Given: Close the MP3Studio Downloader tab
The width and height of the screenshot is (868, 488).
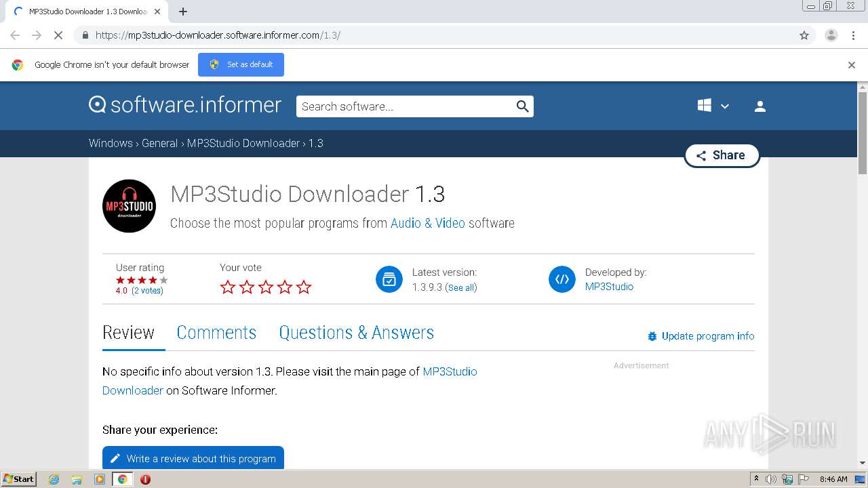Looking at the screenshot, I should (158, 12).
